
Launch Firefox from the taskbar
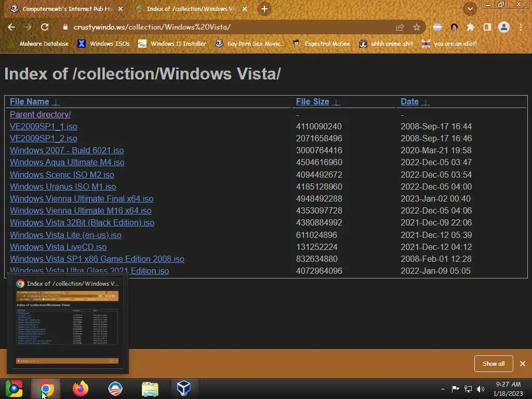tap(81, 389)
